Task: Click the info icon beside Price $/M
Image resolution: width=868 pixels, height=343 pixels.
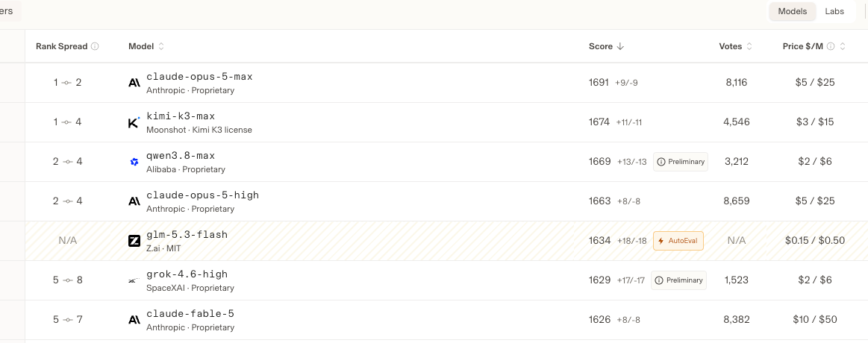Action: [831, 46]
